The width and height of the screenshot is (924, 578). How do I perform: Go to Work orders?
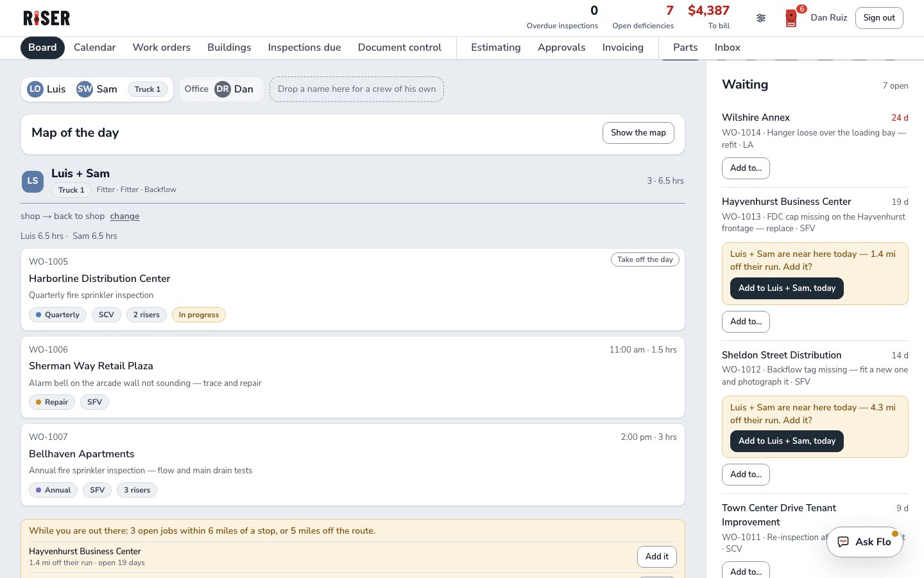pos(162,48)
